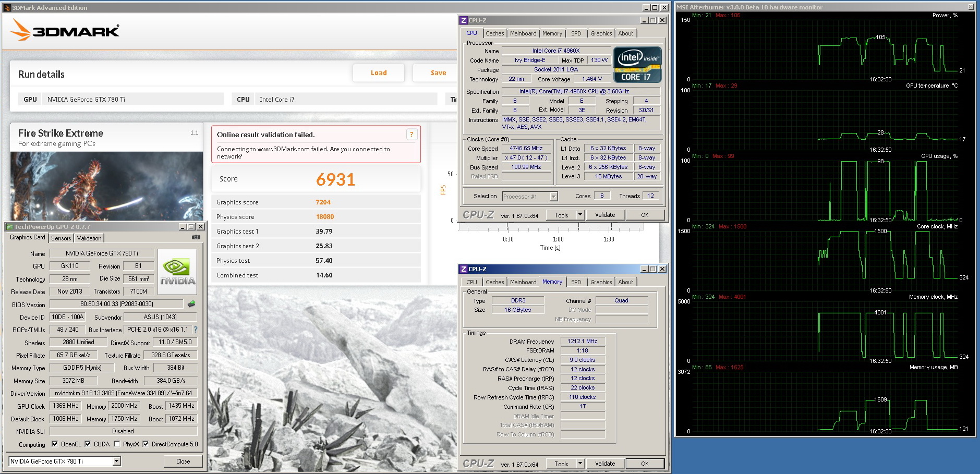Switch to CPU tab in CPU-Z Memory window
This screenshot has width=980, height=474.
pyautogui.click(x=471, y=282)
